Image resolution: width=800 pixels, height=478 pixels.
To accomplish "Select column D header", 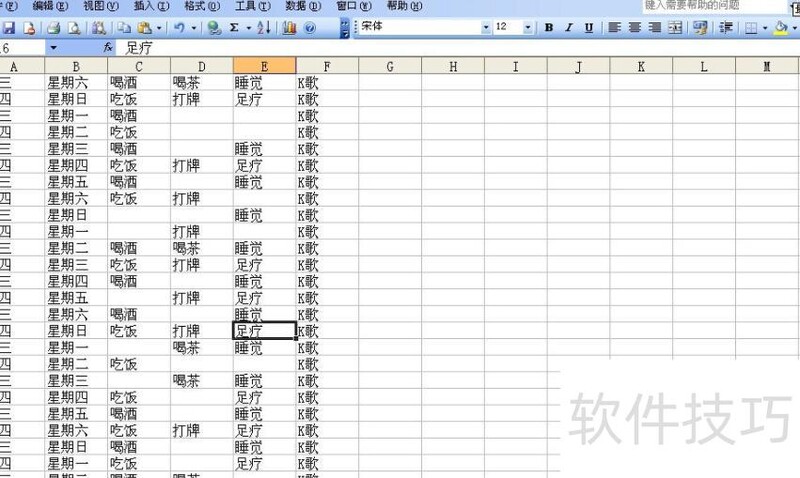I will tap(202, 66).
